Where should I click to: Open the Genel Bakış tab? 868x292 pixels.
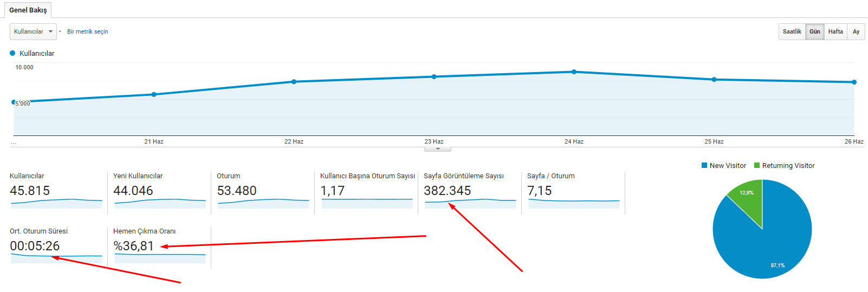point(28,10)
